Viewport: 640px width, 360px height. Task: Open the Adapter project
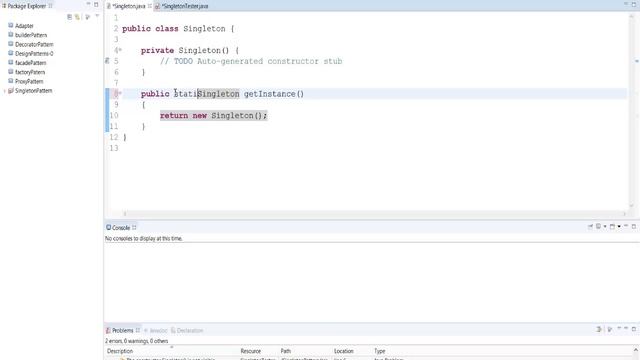(x=24, y=26)
